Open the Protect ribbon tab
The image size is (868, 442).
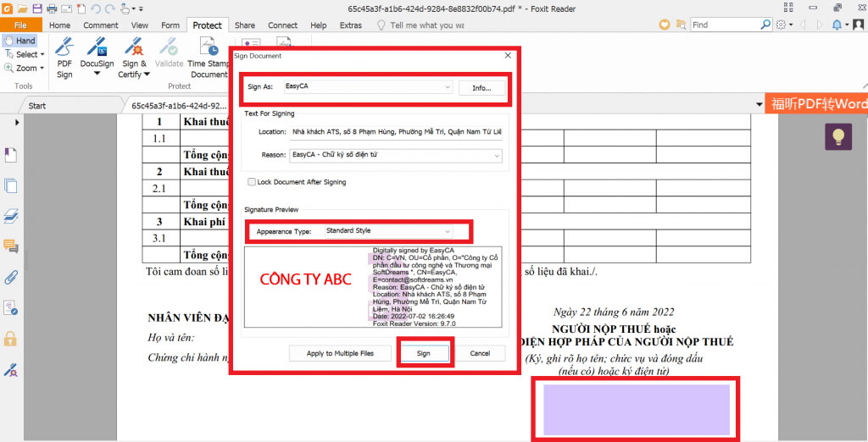tap(208, 25)
